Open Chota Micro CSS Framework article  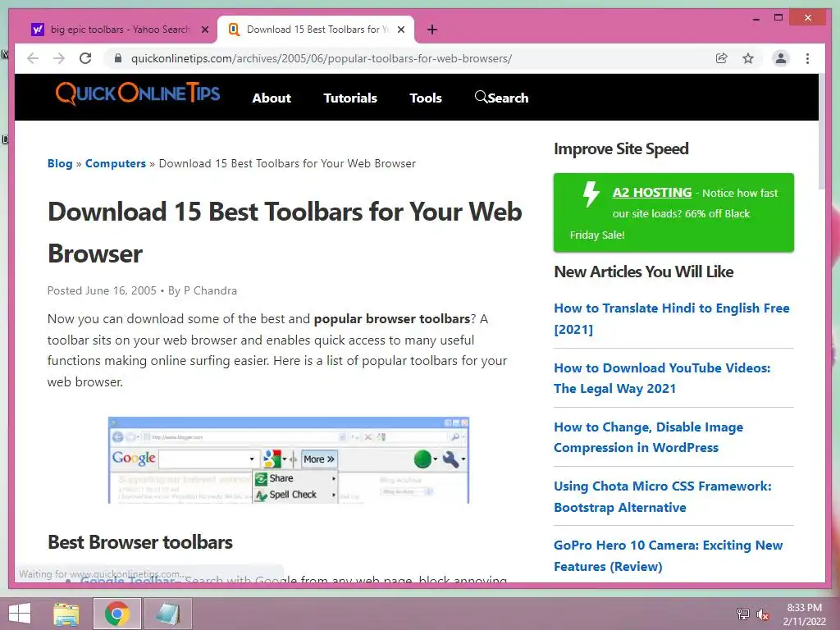[663, 496]
